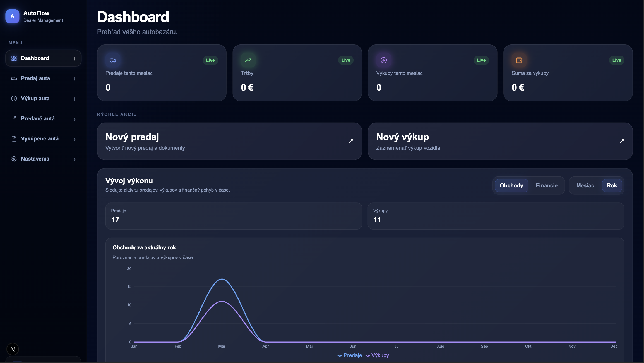Click the arrow icon on Nový predaj card
This screenshot has height=363, width=644.
pos(351,141)
